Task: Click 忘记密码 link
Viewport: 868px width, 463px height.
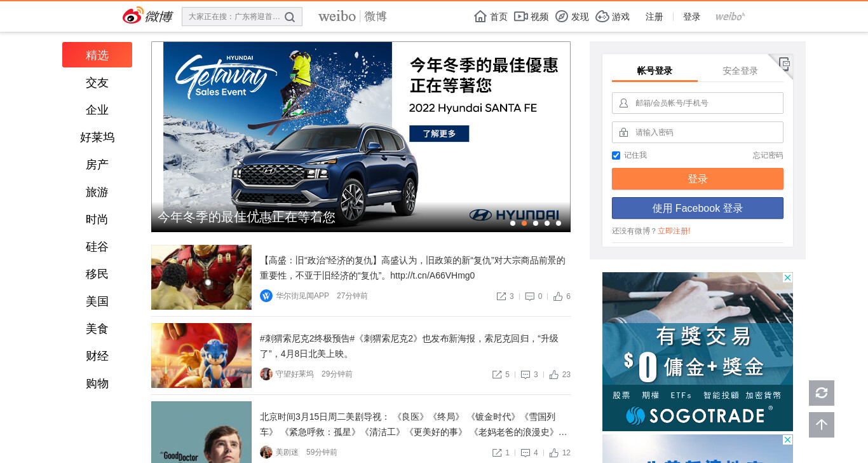Action: coord(768,155)
